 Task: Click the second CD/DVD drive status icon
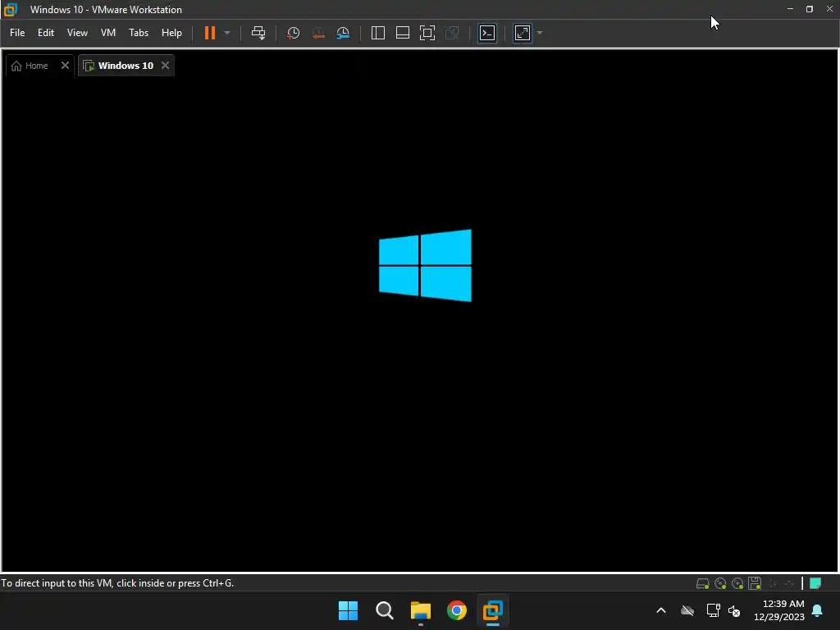pyautogui.click(x=737, y=583)
